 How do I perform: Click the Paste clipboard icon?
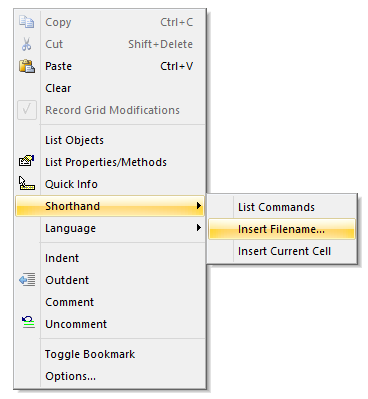(27, 66)
